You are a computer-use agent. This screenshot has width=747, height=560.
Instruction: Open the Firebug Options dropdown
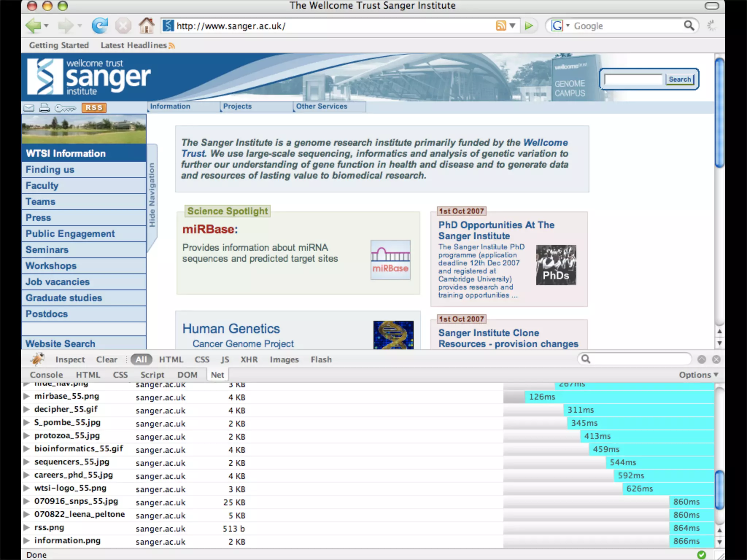(x=698, y=375)
